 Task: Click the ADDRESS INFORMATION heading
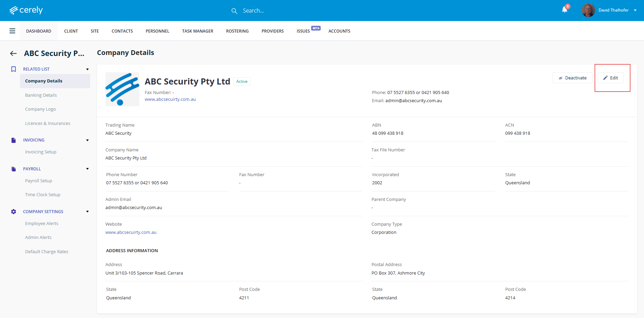click(x=132, y=251)
